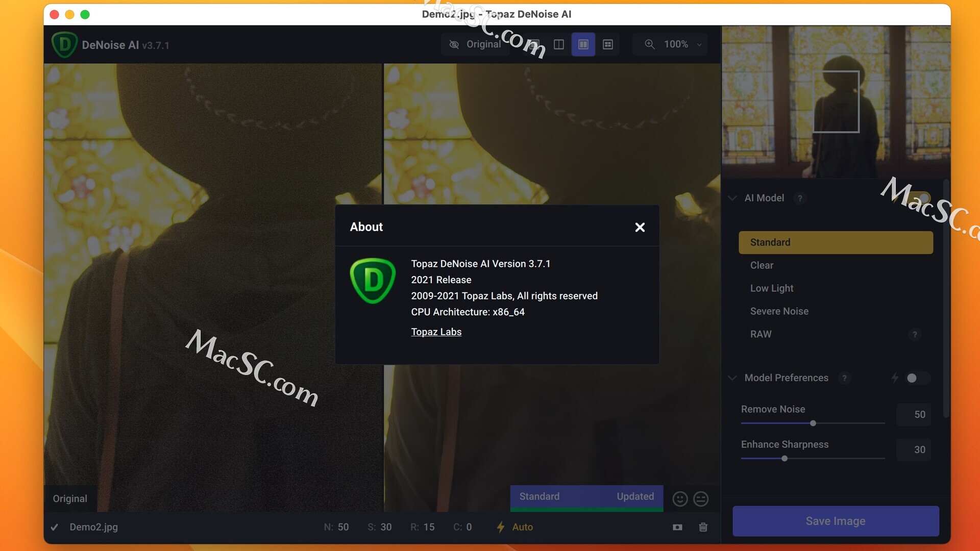Image resolution: width=980 pixels, height=551 pixels.
Task: Open the Topaz Labs link in About
Action: tap(436, 332)
